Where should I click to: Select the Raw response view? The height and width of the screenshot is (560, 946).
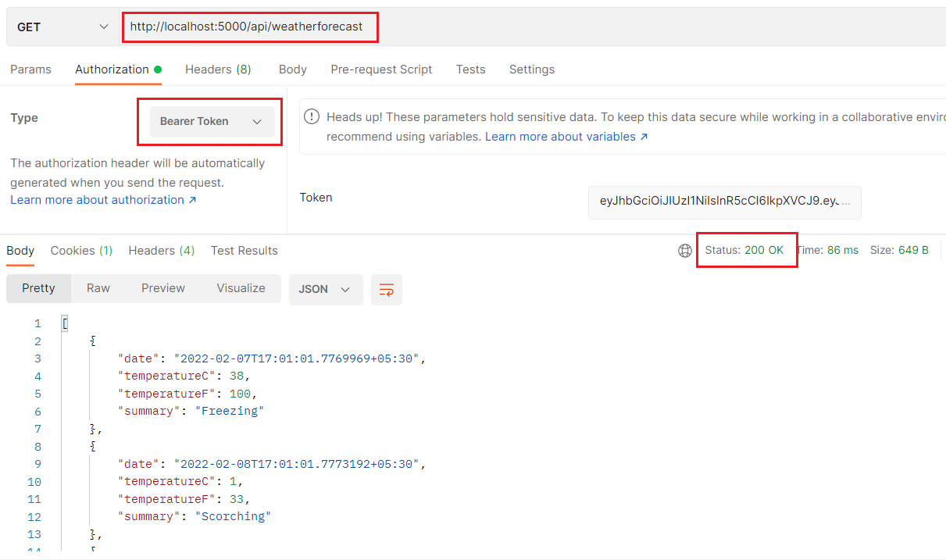coord(98,287)
